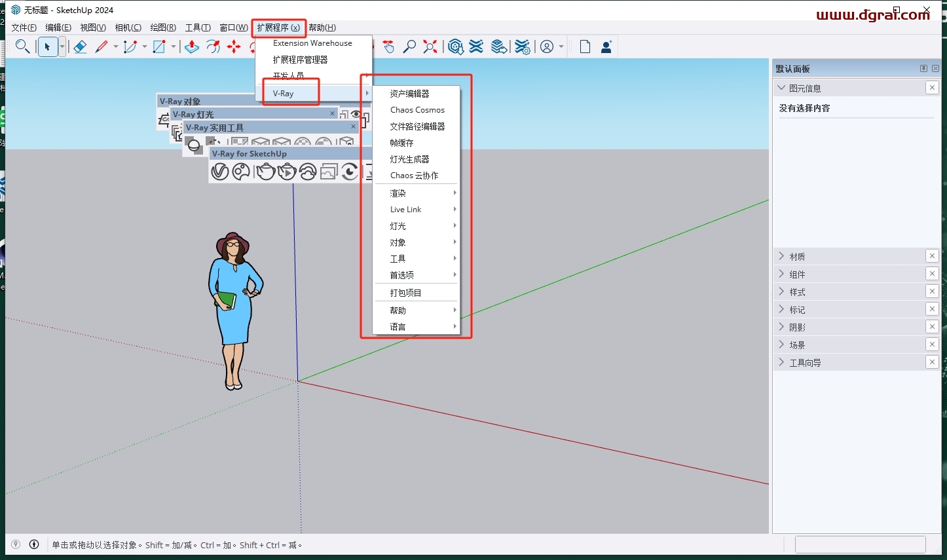
Task: Expand the 阴影 panel
Action: click(x=781, y=327)
